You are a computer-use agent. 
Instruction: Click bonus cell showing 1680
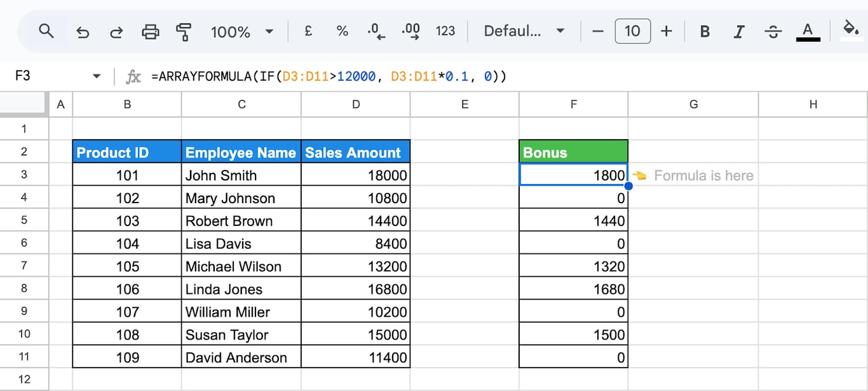click(574, 289)
